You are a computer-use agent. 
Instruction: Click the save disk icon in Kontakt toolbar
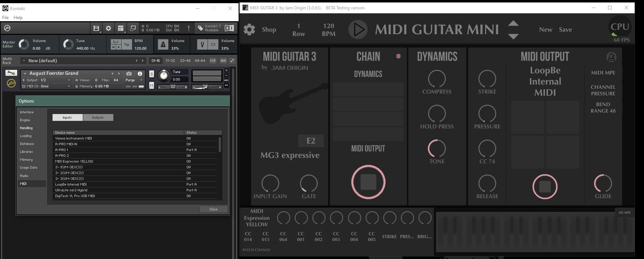[x=96, y=28]
